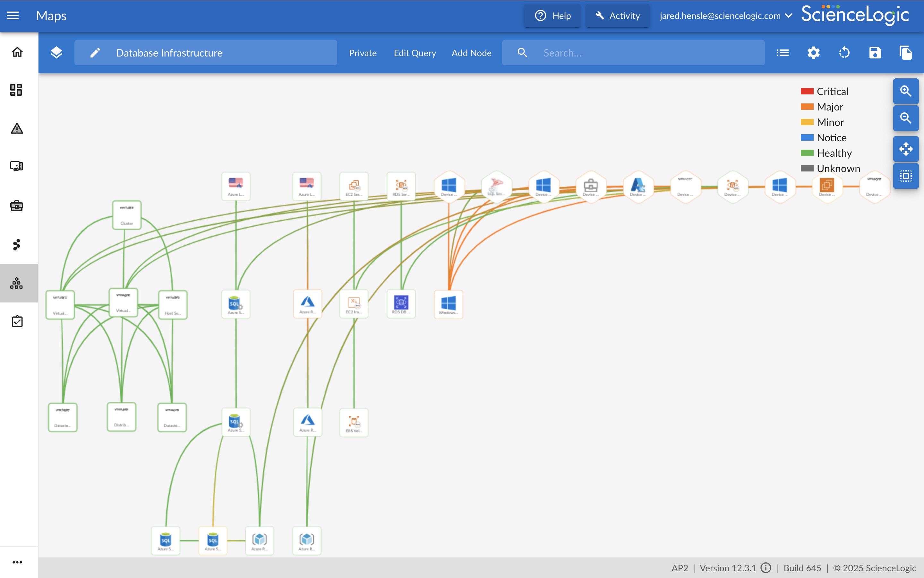Click Edit Query
The height and width of the screenshot is (578, 924).
click(x=415, y=53)
